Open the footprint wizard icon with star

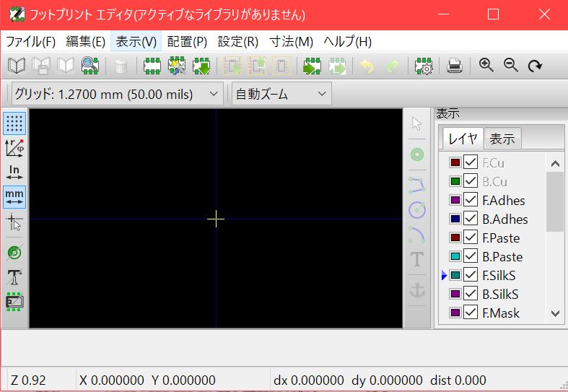click(177, 66)
